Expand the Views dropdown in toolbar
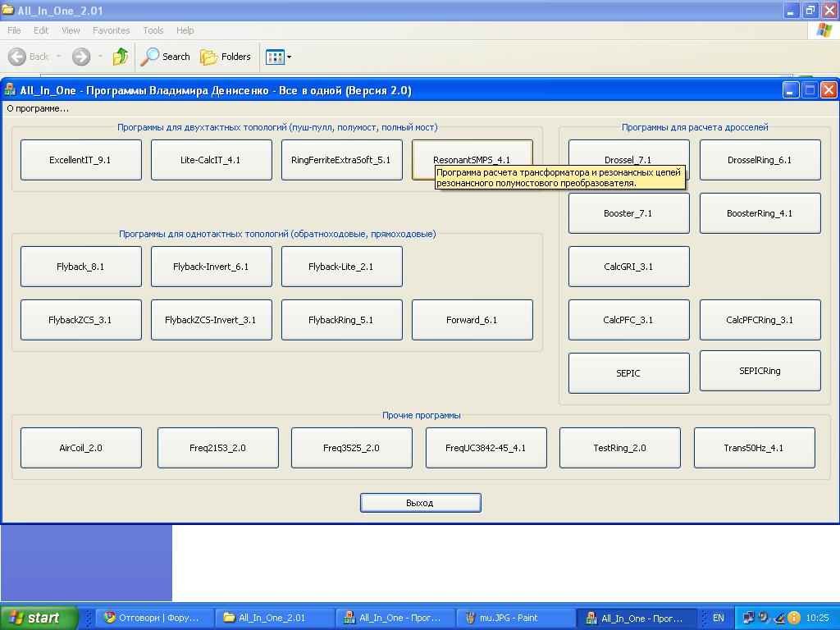840x630 pixels. tap(289, 57)
